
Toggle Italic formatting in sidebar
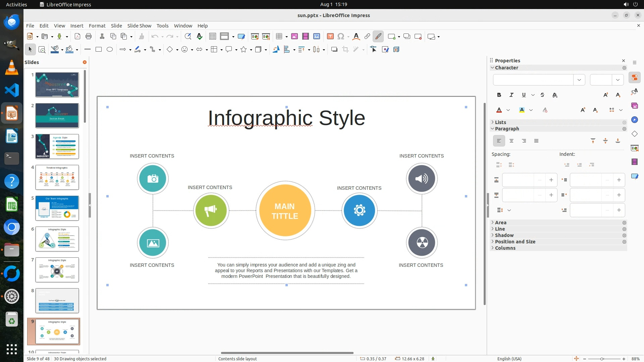point(511,95)
